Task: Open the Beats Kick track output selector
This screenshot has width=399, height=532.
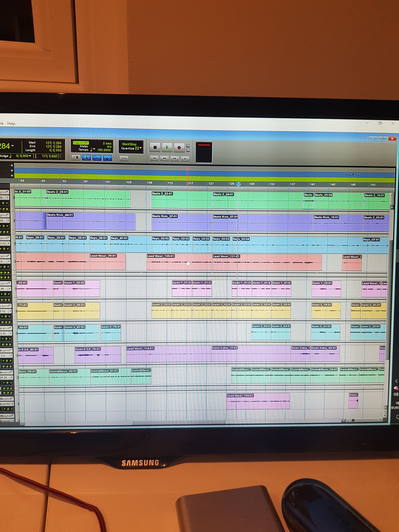Action: click(x=5, y=215)
